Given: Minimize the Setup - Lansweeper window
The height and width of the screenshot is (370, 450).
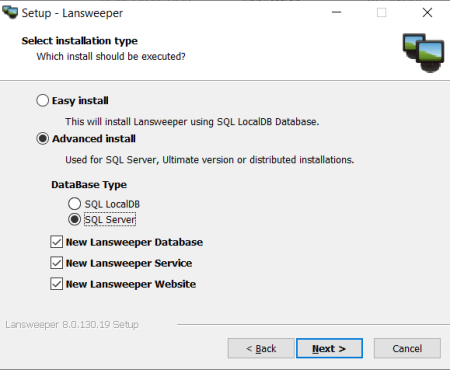Looking at the screenshot, I should point(337,13).
